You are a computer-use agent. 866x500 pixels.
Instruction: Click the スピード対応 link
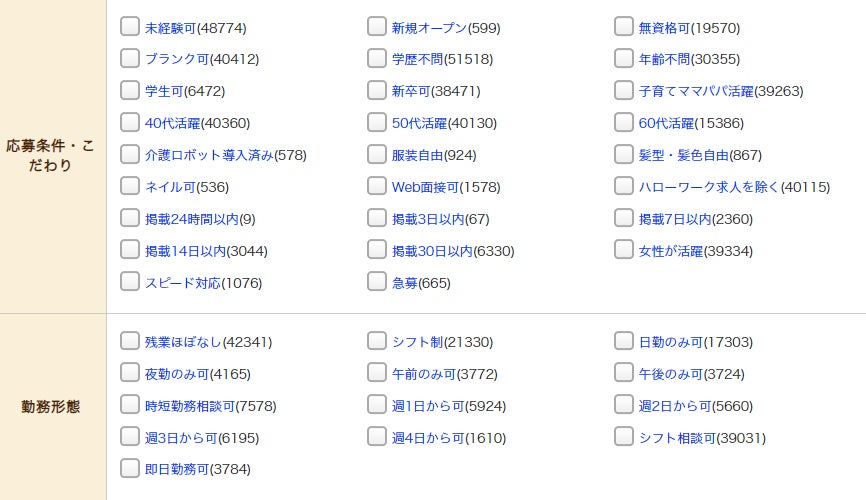[183, 283]
